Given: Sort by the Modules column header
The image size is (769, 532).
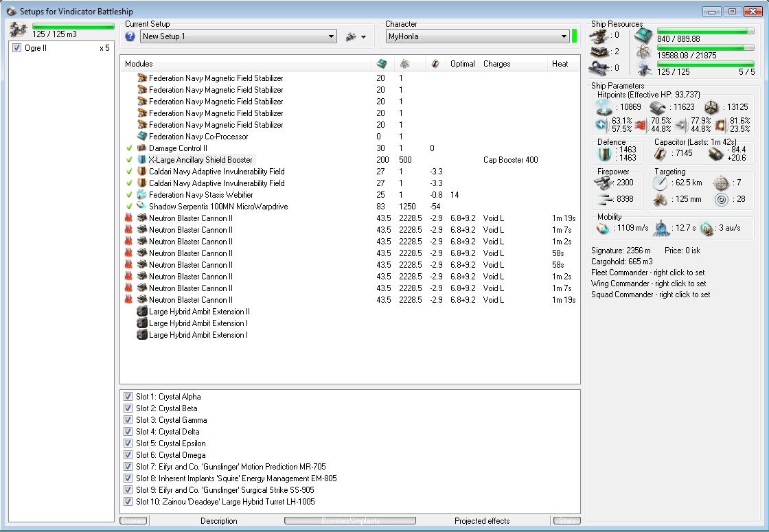Looking at the screenshot, I should click(x=246, y=64).
